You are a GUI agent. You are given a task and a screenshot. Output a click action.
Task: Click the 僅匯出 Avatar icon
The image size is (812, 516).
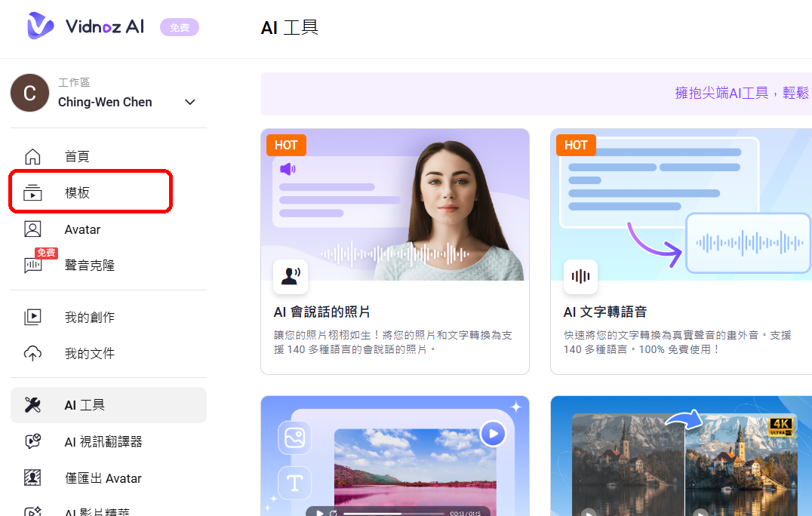click(32, 478)
